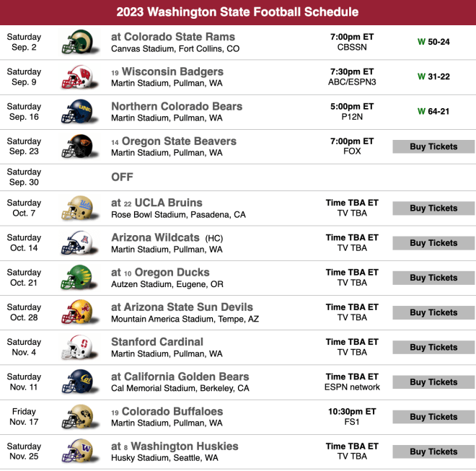Viewport: 476px width, 471px height.
Task: Open the California Golden Bears helmet icon
Action: point(79,382)
